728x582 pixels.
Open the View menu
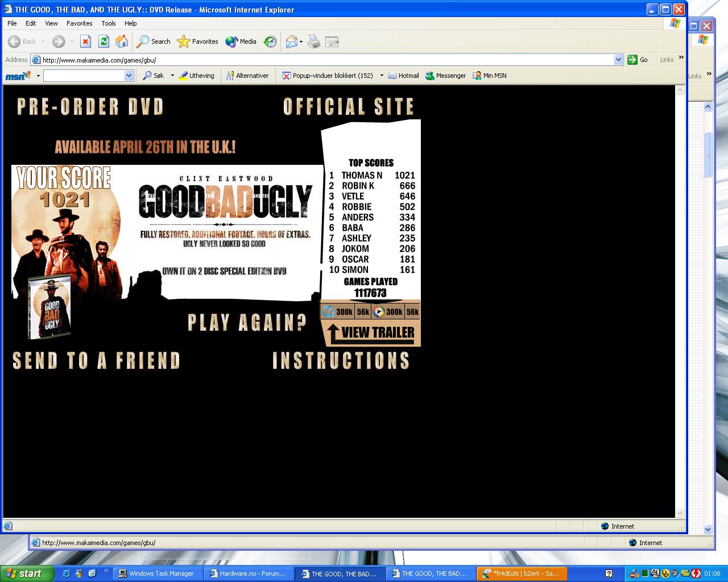(51, 23)
